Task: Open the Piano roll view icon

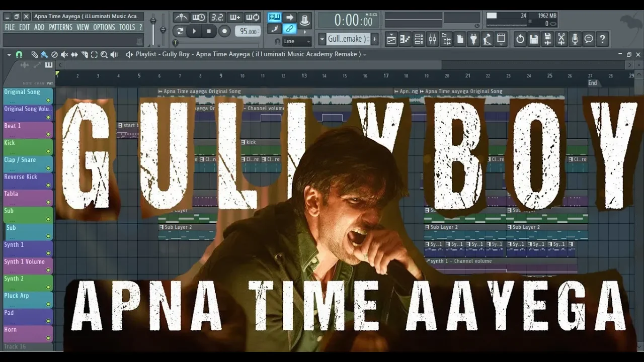Action: (405, 39)
